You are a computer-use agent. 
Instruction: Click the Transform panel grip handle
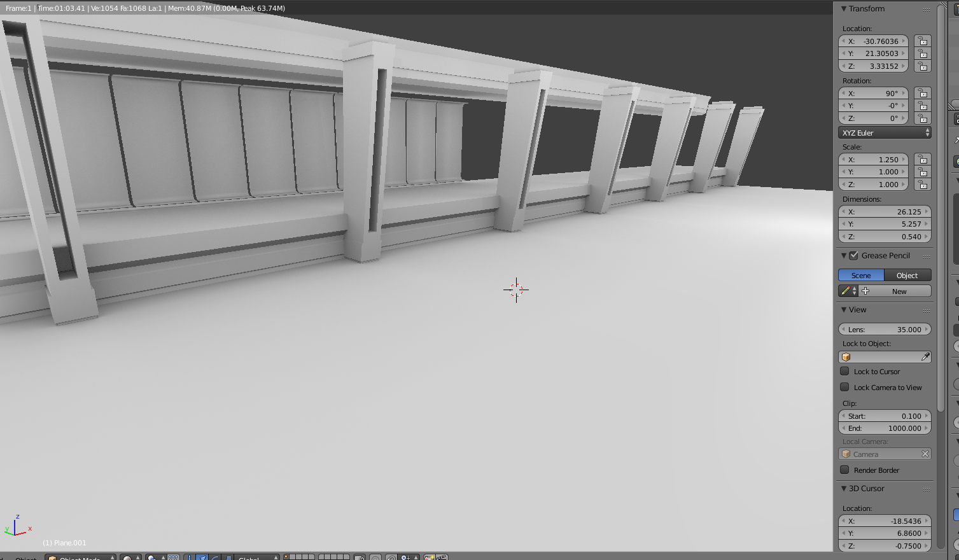point(927,9)
